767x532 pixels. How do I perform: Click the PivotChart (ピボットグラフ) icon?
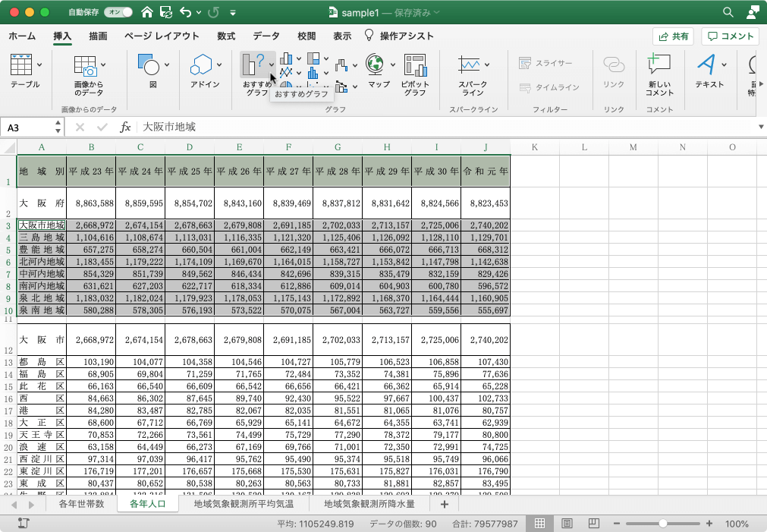[x=415, y=65]
